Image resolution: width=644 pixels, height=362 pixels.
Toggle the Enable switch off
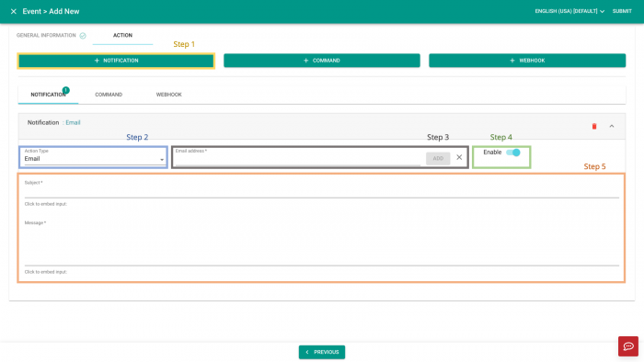(x=513, y=153)
